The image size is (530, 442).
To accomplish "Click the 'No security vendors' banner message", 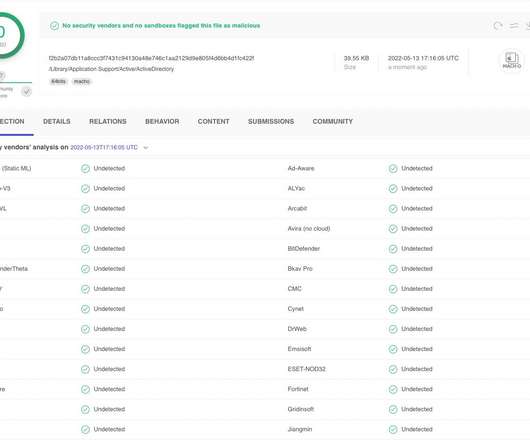I will click(161, 26).
